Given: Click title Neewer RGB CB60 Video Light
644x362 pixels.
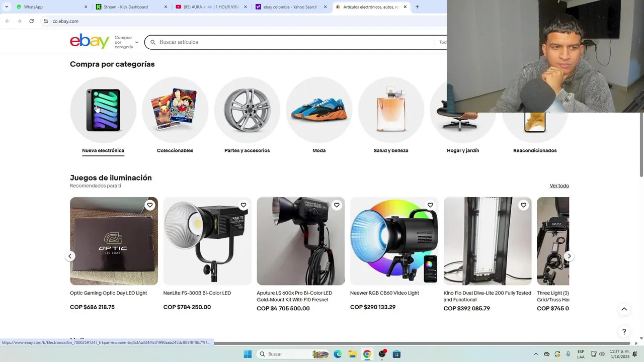Looking at the screenshot, I should coord(384,293).
